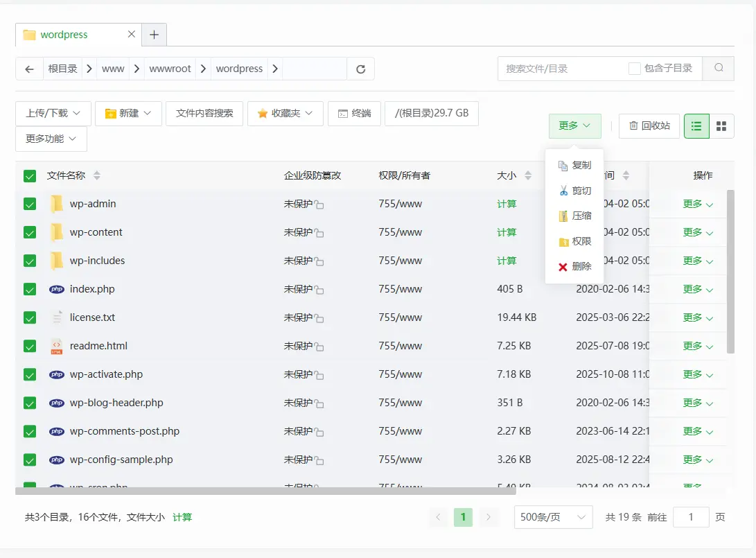Expand 更多 actions for license.txt row
Image resolution: width=756 pixels, height=558 pixels.
(x=698, y=318)
